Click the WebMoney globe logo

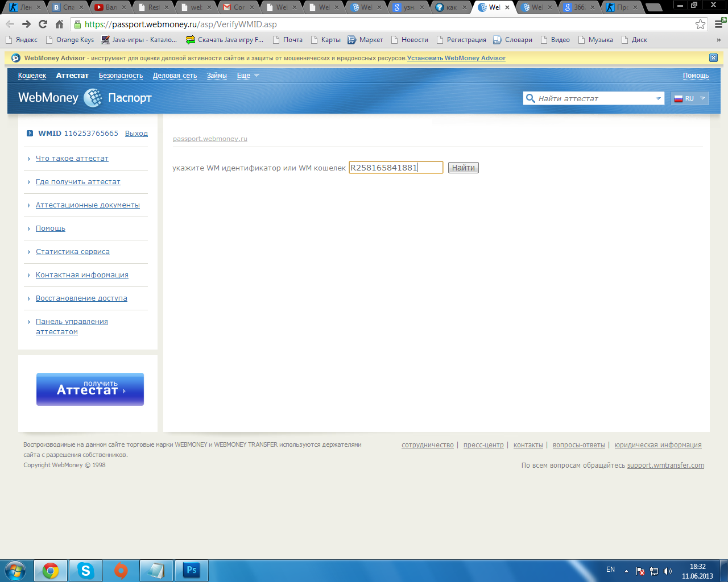tap(93, 98)
